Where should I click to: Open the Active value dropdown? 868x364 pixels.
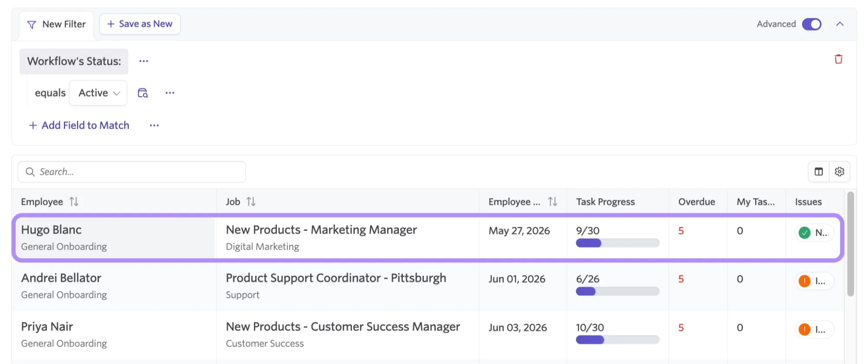[98, 93]
